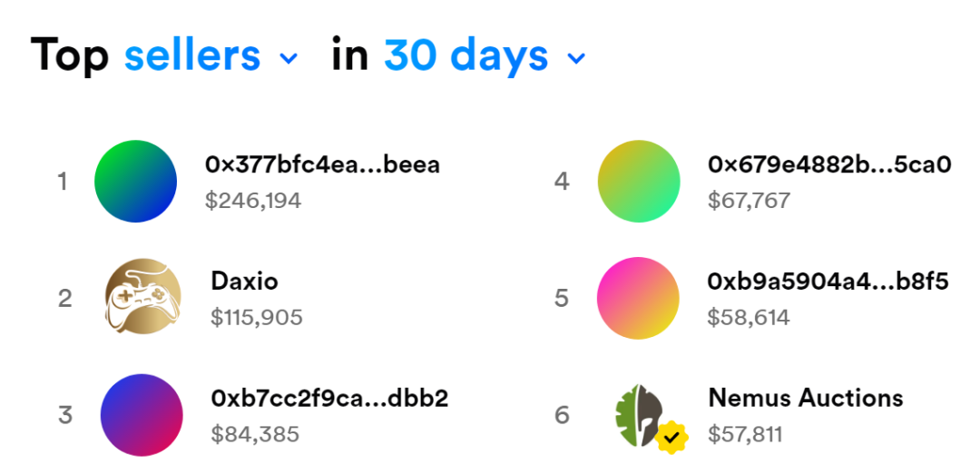Viewport: 980px width, 465px height.
Task: Open seller 0x377bfc4ea...beea profile
Action: click(x=322, y=164)
